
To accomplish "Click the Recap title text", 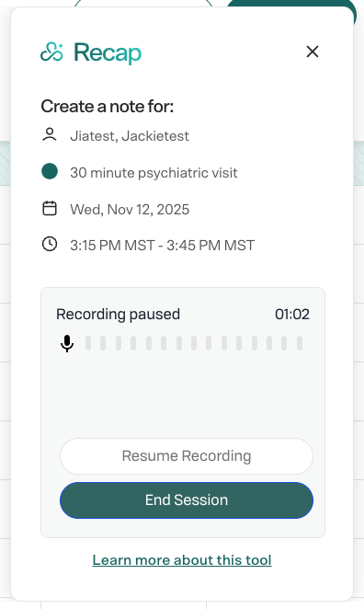I will coord(108,53).
